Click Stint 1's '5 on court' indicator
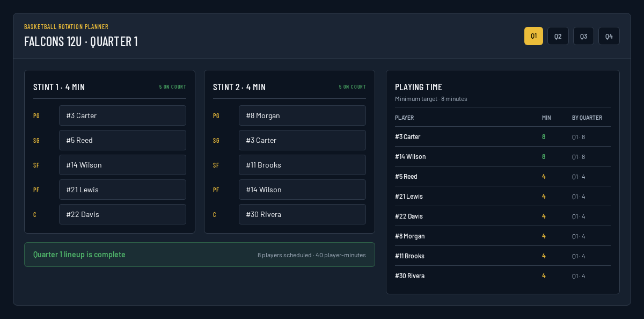Viewport: 644px width, 319px height. pyautogui.click(x=173, y=87)
